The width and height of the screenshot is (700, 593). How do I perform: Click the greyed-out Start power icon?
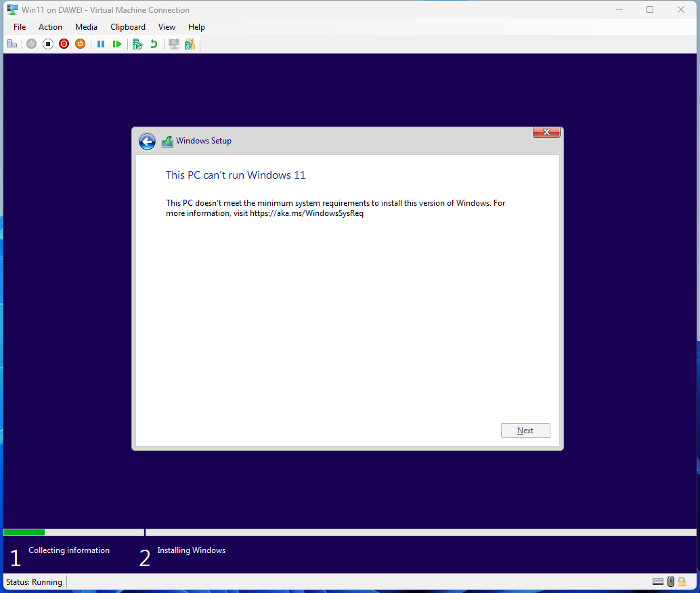pyautogui.click(x=31, y=44)
